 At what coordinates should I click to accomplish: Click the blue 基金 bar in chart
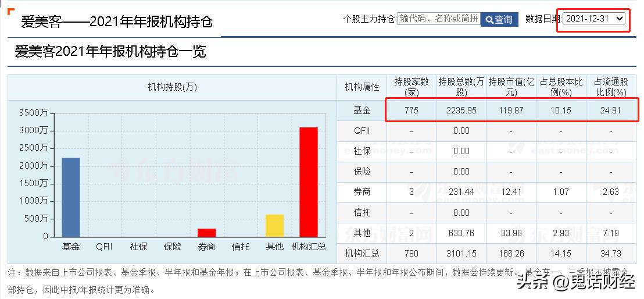[x=71, y=197]
